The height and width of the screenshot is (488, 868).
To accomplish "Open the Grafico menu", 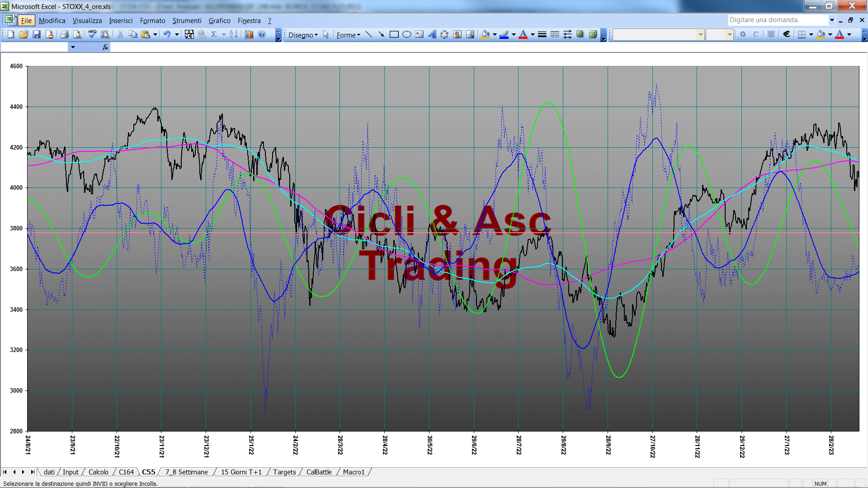I will 219,20.
